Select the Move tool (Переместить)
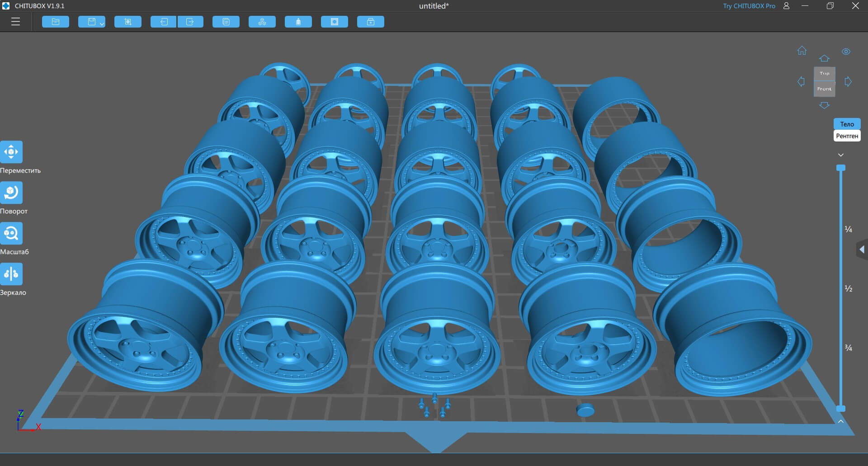This screenshot has height=466, width=868. (11, 152)
